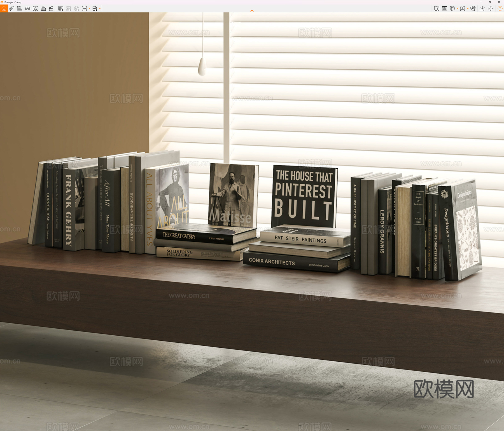Open the BIM information panel
The width and height of the screenshot is (504, 431).
[19, 9]
